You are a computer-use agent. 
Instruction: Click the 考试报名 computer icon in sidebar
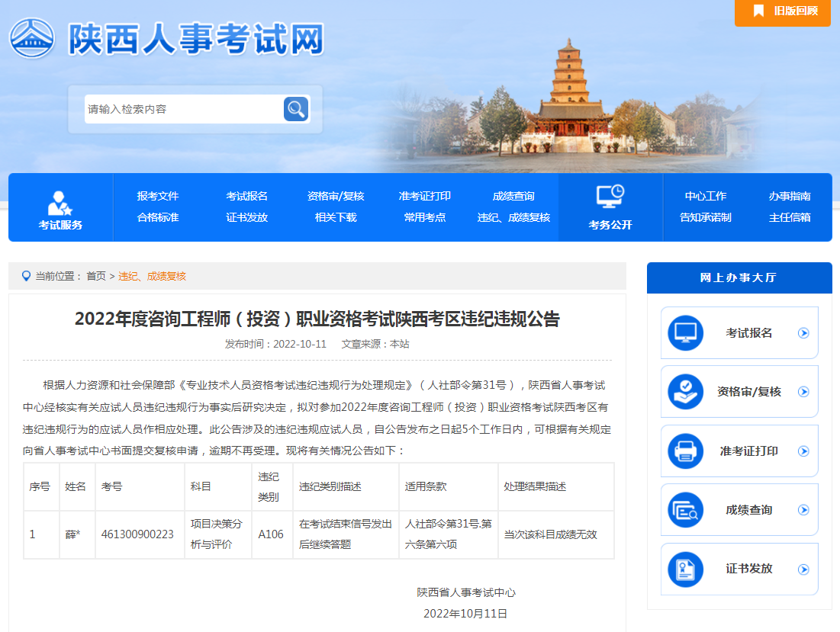pos(685,333)
